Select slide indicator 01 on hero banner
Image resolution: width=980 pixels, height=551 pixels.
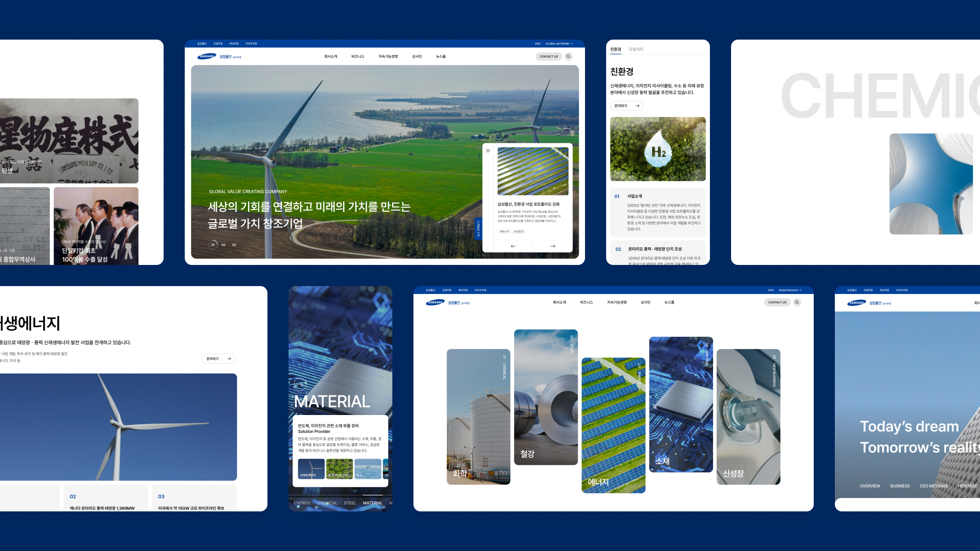pyautogui.click(x=213, y=245)
